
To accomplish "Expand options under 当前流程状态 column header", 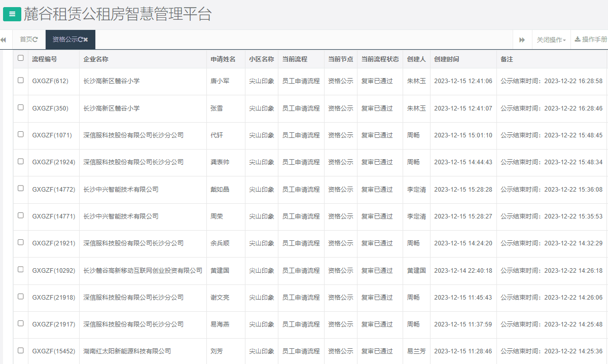I will 379,58.
